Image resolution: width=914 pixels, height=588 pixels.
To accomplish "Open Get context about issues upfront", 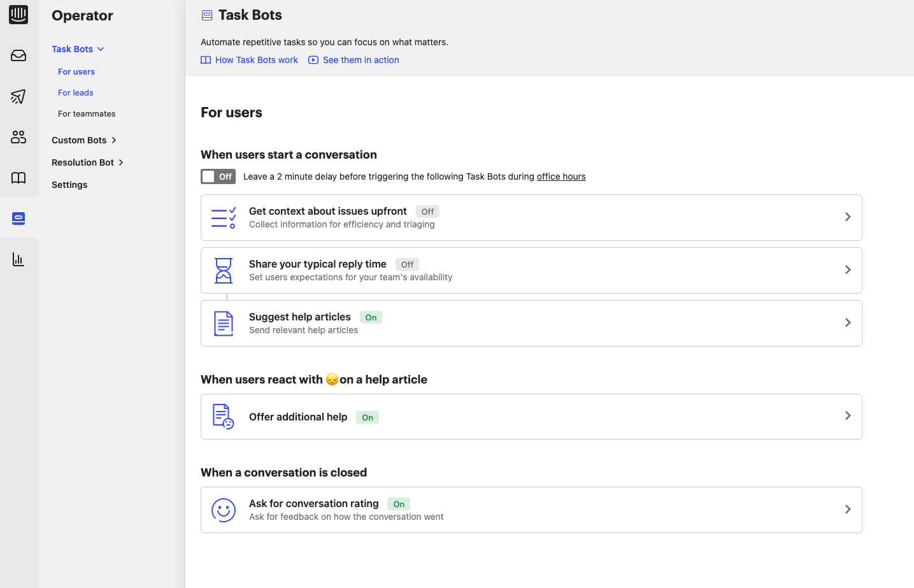I will tap(328, 211).
